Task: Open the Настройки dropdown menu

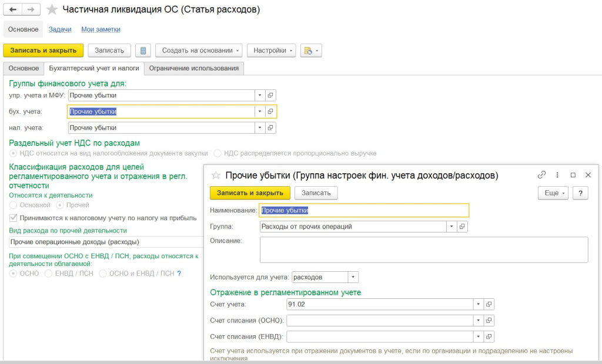Action: pos(272,50)
